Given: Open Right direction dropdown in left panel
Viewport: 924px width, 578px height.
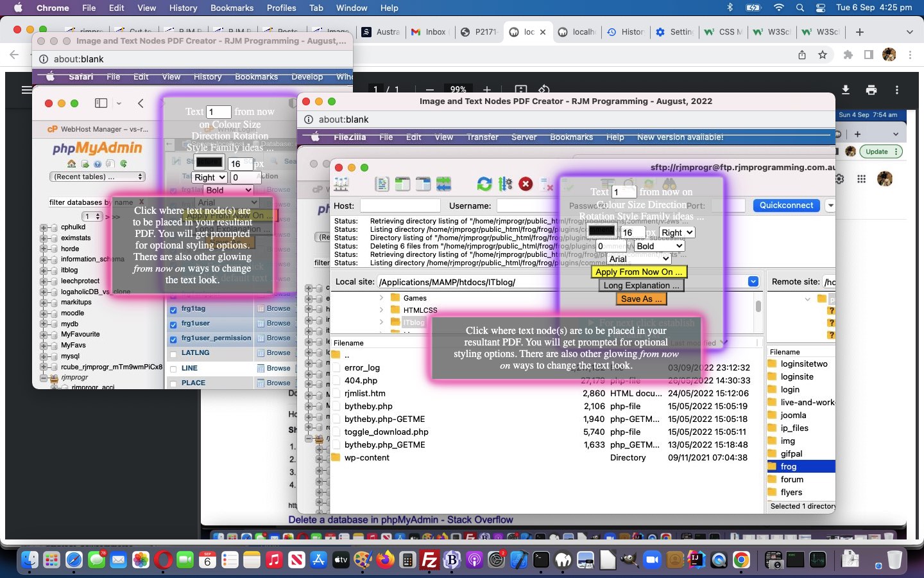Looking at the screenshot, I should coord(210,177).
